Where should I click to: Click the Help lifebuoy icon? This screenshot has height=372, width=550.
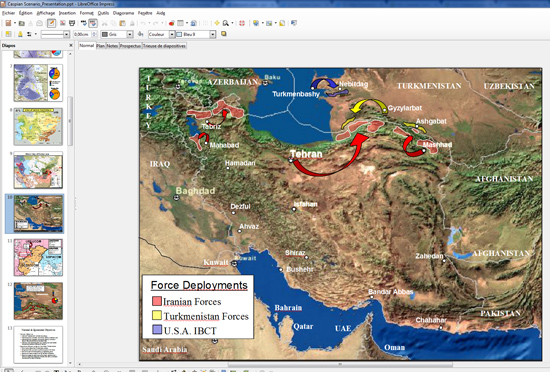coord(242,23)
